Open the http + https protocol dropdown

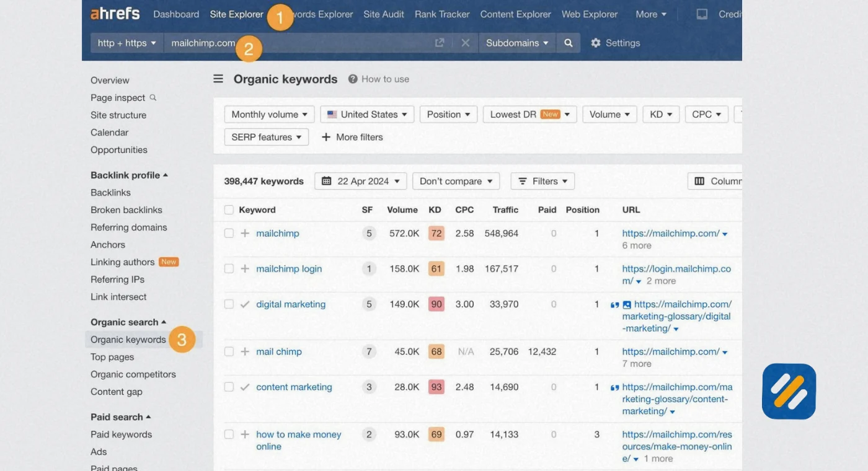coord(126,43)
